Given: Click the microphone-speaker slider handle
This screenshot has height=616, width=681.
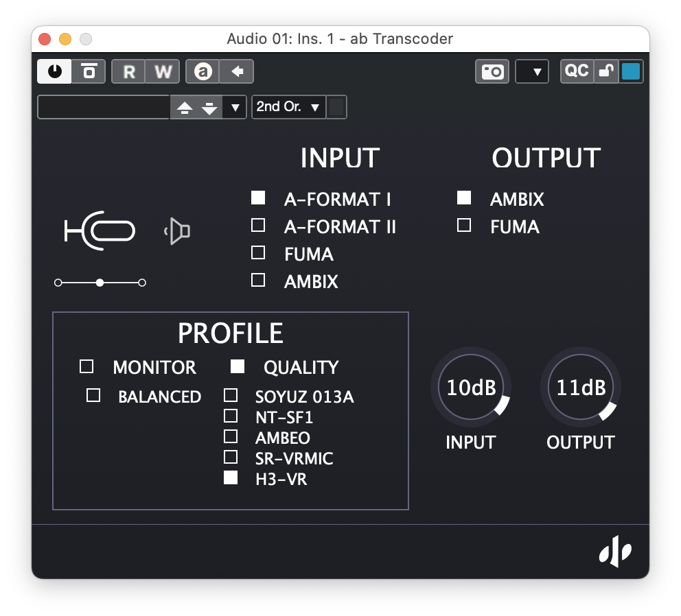Looking at the screenshot, I should point(100,283).
